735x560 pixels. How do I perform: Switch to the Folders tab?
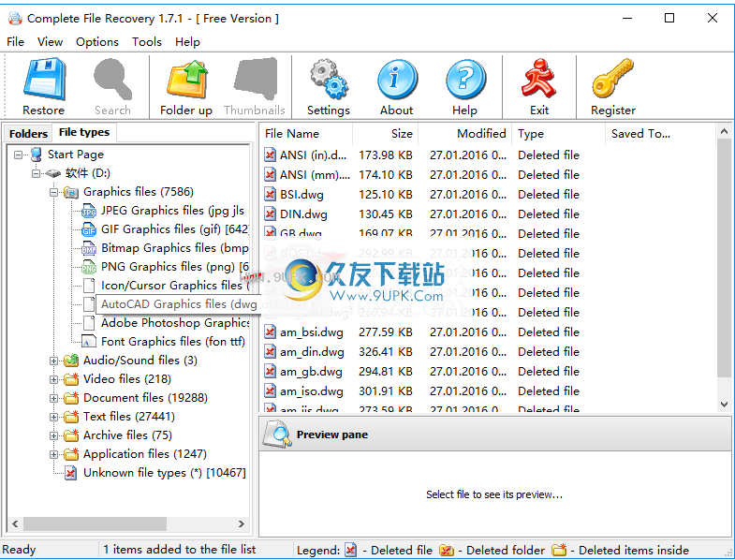coord(29,134)
